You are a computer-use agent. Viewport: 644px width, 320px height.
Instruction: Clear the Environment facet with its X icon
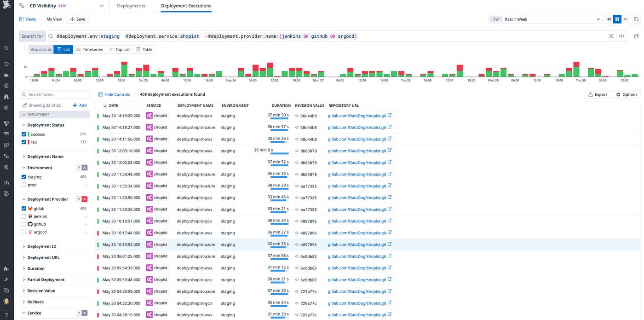pyautogui.click(x=85, y=168)
